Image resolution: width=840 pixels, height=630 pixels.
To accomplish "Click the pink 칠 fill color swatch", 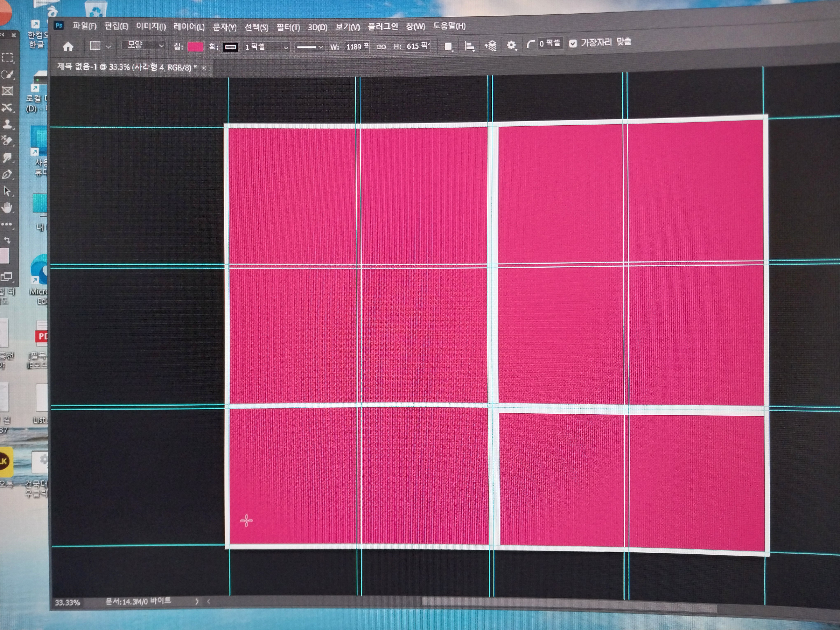I will tap(195, 47).
